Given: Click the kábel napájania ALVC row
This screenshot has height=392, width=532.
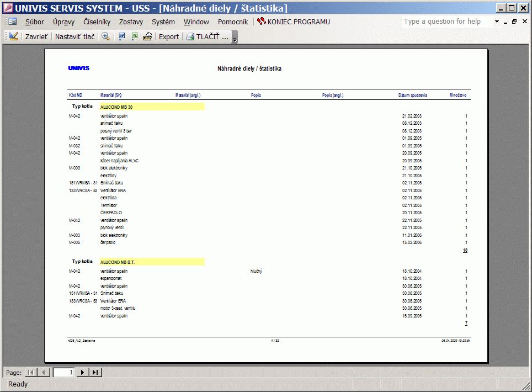Looking at the screenshot, I should [x=119, y=161].
